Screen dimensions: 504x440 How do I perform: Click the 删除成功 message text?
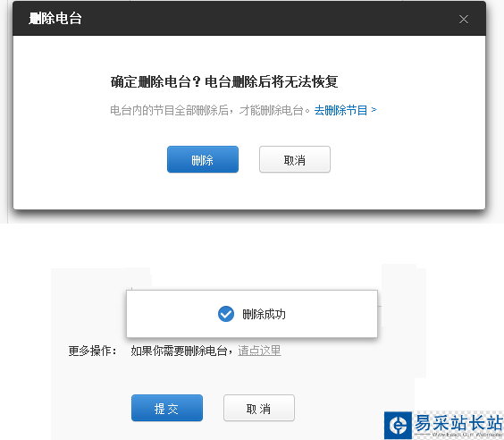[264, 314]
